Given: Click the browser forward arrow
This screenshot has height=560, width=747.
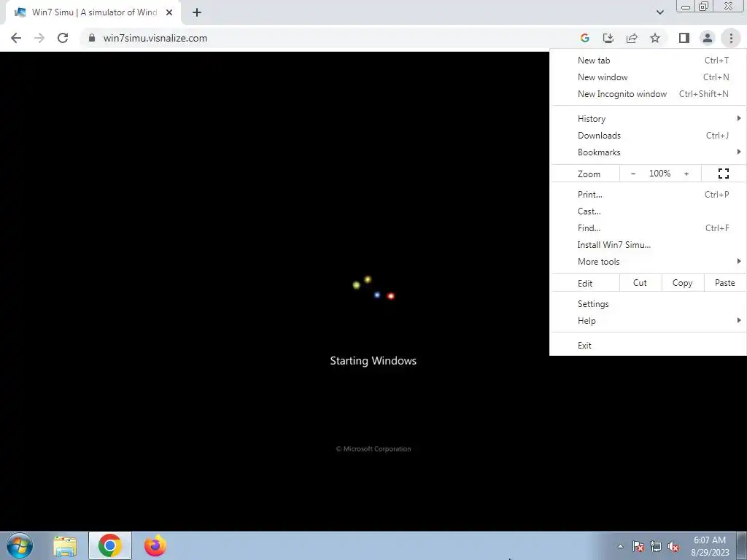Looking at the screenshot, I should tap(39, 38).
